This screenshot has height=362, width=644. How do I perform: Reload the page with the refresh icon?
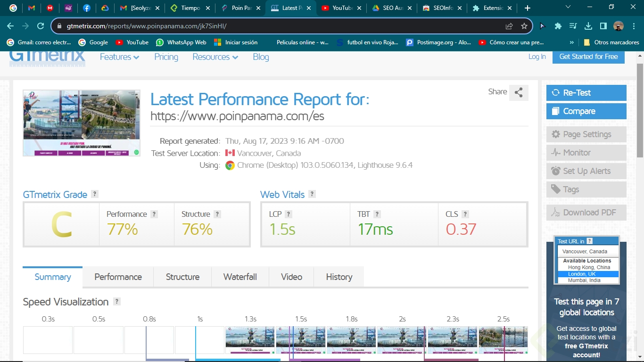tap(41, 26)
